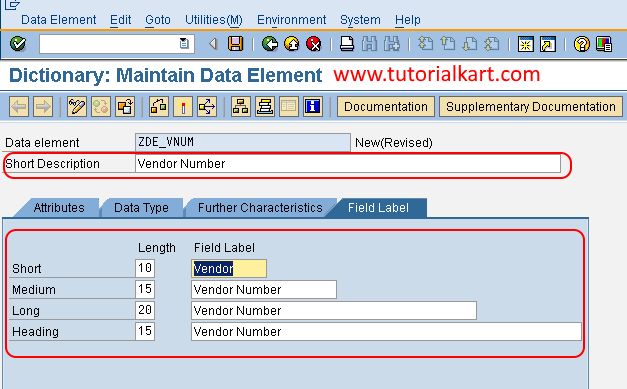Display the Navigation Window icon

(x=265, y=107)
